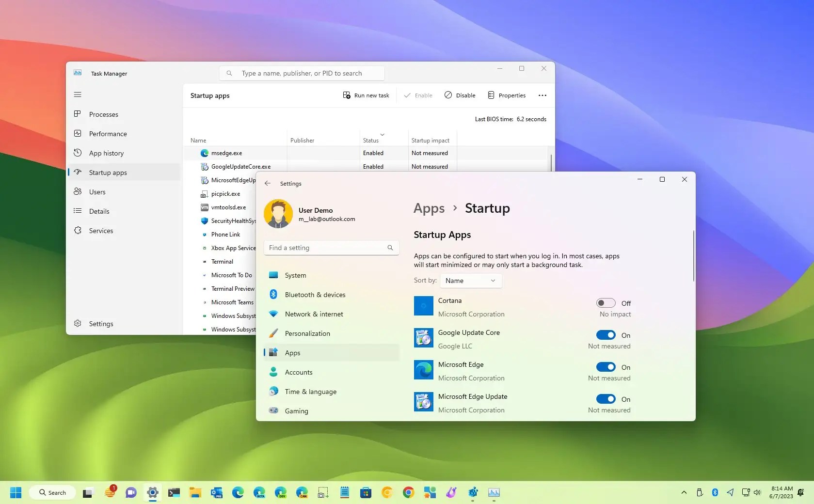Open App history in Task Manager sidebar
The width and height of the screenshot is (814, 504).
(x=105, y=153)
